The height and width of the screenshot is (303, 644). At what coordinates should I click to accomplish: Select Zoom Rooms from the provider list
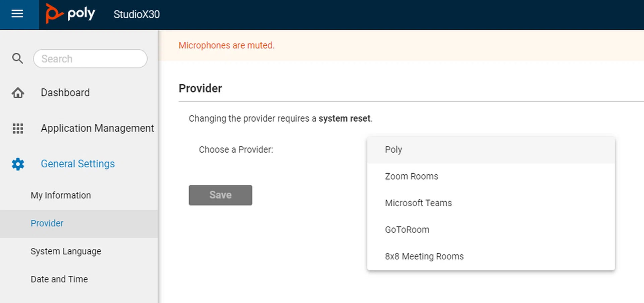click(412, 176)
